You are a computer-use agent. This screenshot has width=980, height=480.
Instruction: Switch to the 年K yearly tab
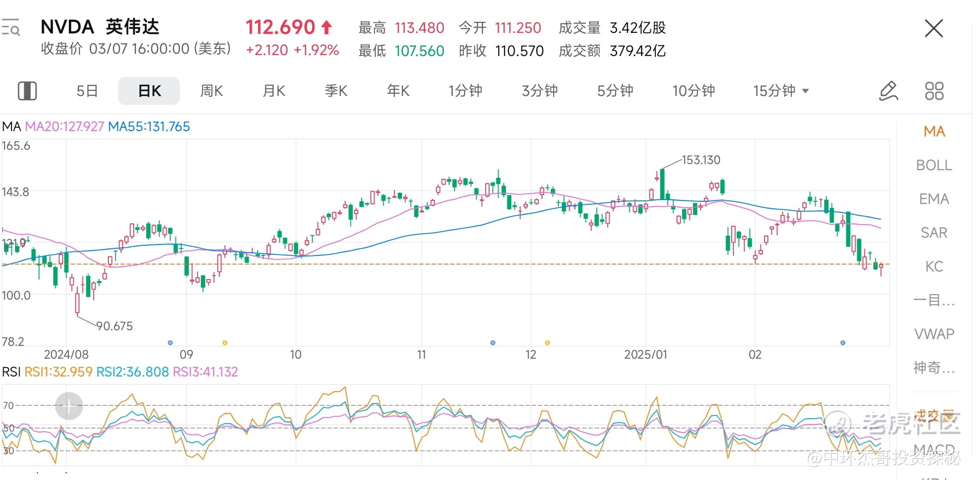[398, 91]
